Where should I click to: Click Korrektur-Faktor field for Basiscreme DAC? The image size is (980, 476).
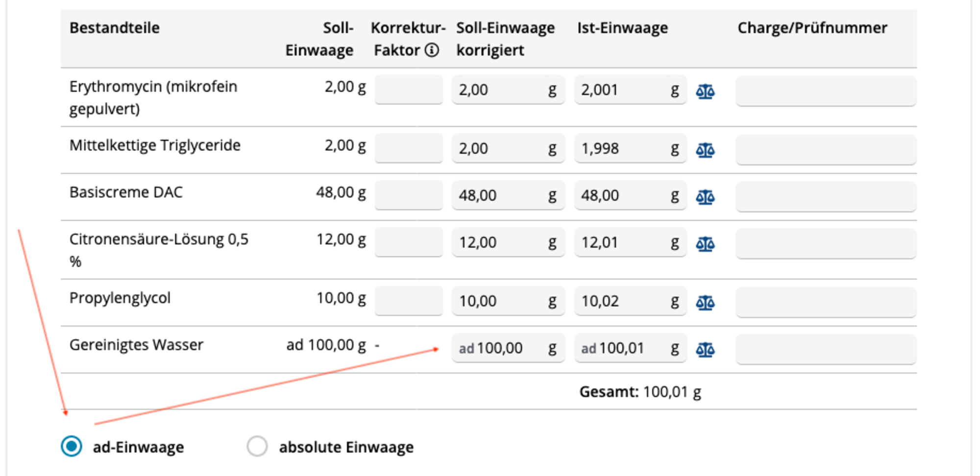(x=409, y=195)
